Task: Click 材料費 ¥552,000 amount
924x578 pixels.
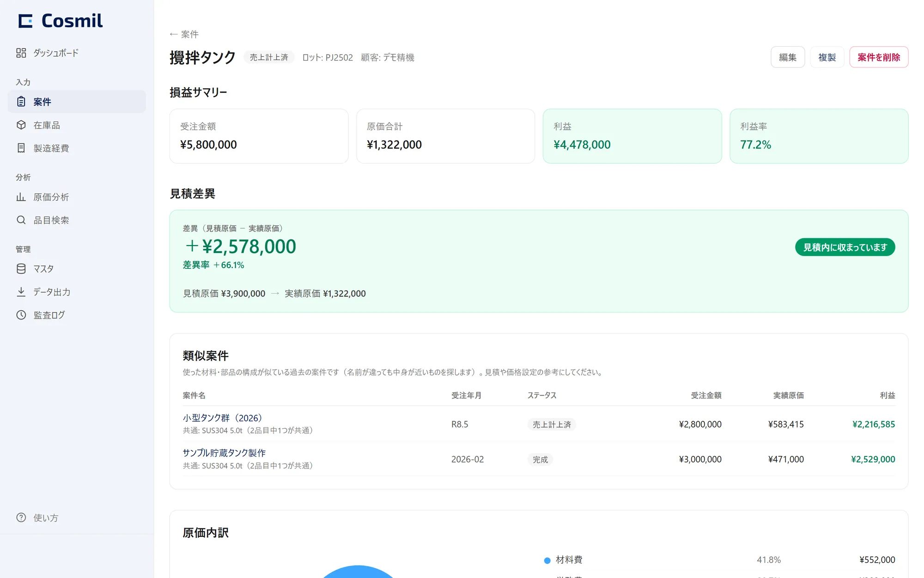Action: pos(877,560)
